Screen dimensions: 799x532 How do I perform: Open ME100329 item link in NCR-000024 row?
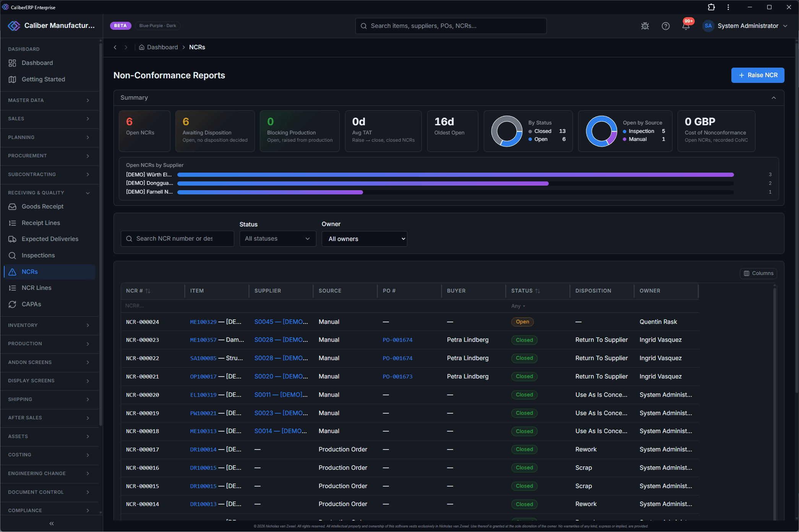coord(203,322)
